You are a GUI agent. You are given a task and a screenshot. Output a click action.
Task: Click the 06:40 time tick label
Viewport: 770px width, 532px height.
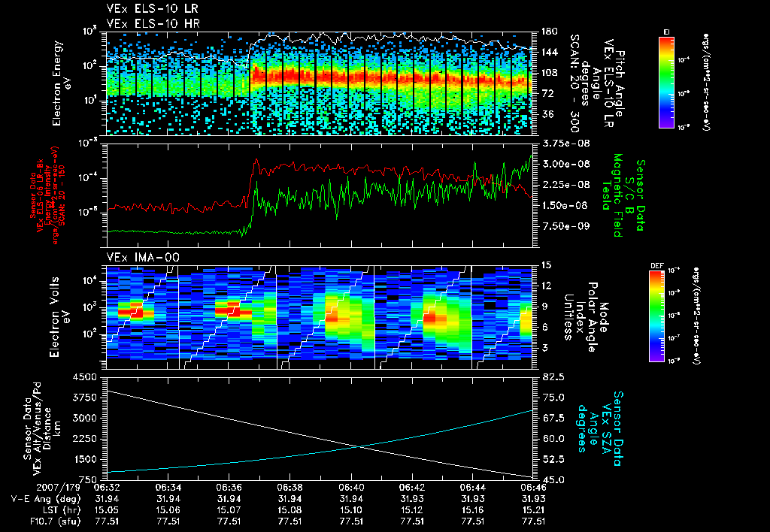point(351,488)
